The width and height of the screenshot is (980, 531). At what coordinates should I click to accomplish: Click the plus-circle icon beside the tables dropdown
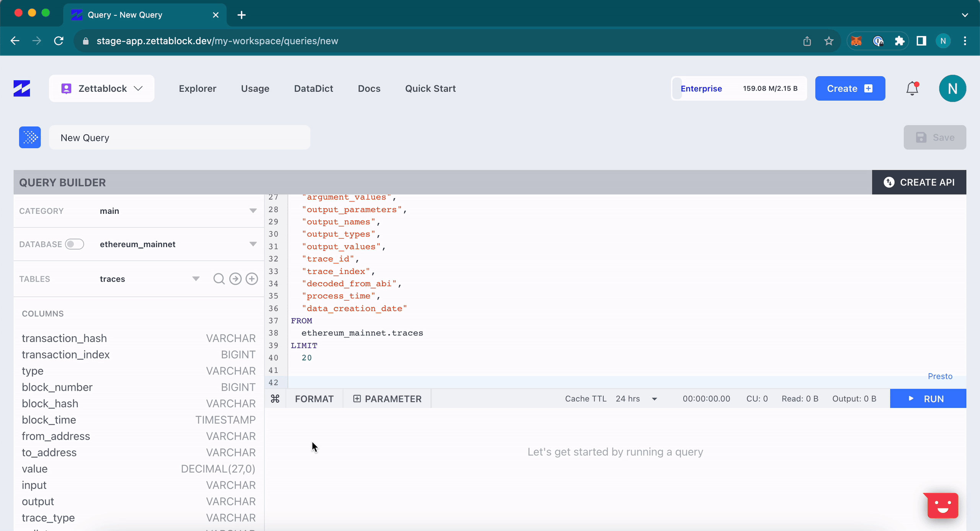(x=252, y=279)
